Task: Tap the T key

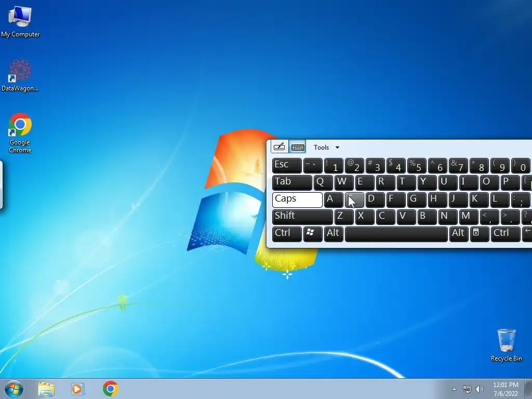Action: pos(406,182)
